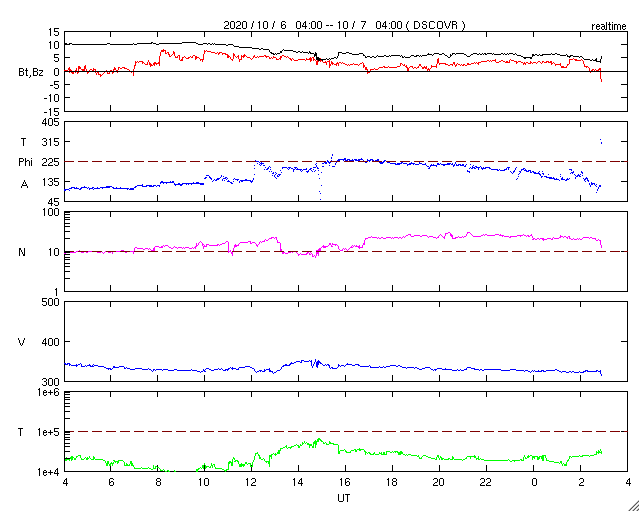This screenshot has width=640, height=512.
Task: Click the resize grip at the window corner
Action: (634, 506)
